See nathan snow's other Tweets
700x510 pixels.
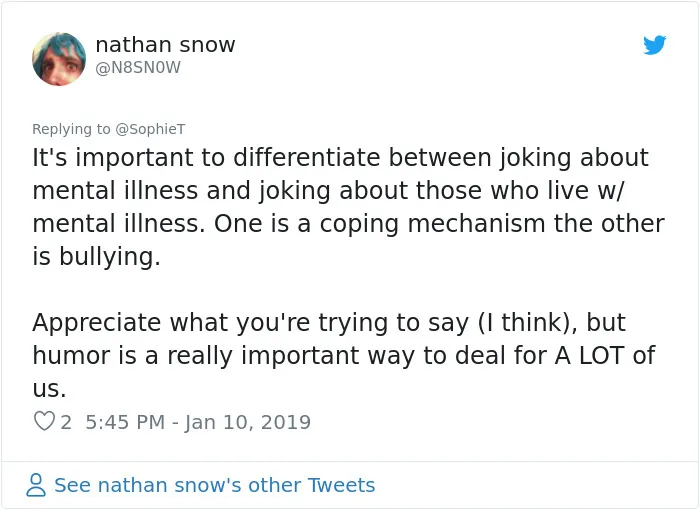tap(214, 485)
